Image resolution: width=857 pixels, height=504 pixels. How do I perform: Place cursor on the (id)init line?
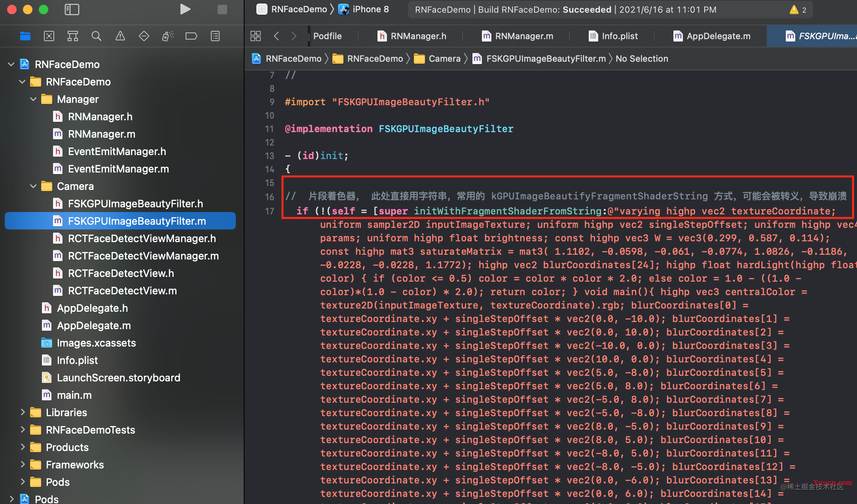[x=317, y=156]
